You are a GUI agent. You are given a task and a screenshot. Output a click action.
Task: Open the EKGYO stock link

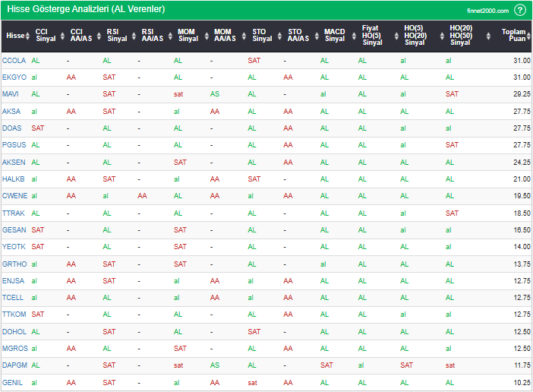[x=14, y=77]
